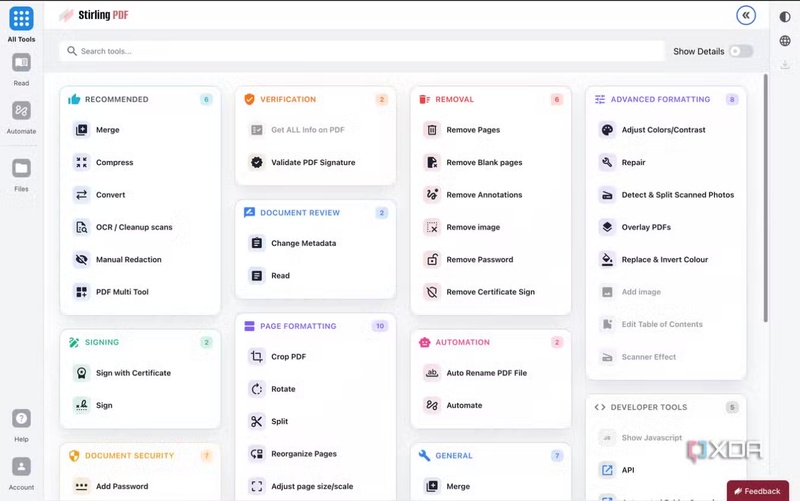
Task: Click the Advanced Formatting section header
Action: (x=666, y=99)
